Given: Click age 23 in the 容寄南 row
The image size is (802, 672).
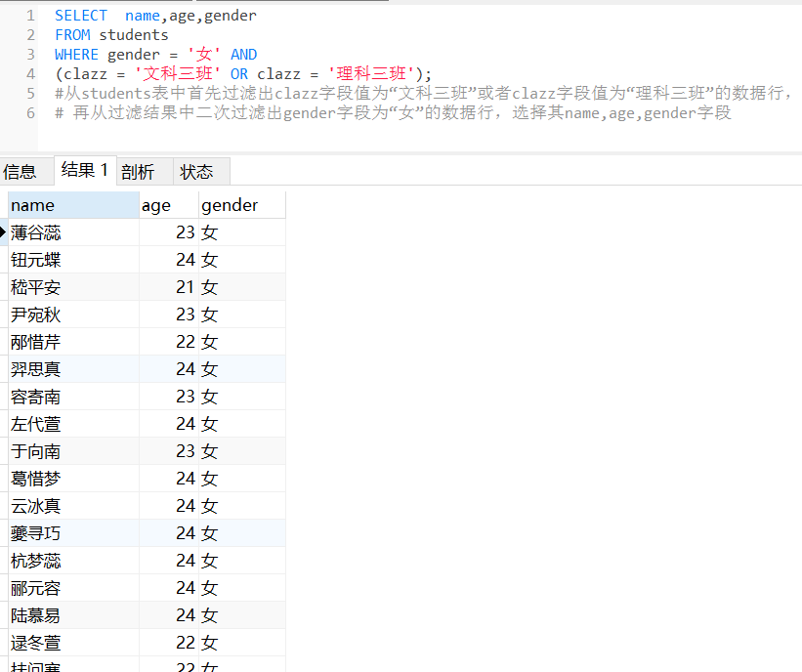Looking at the screenshot, I should (x=169, y=397).
